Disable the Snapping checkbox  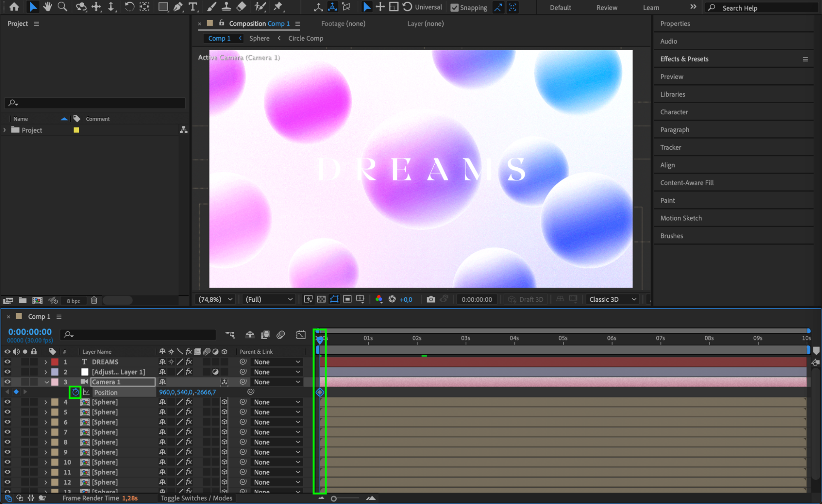click(454, 7)
